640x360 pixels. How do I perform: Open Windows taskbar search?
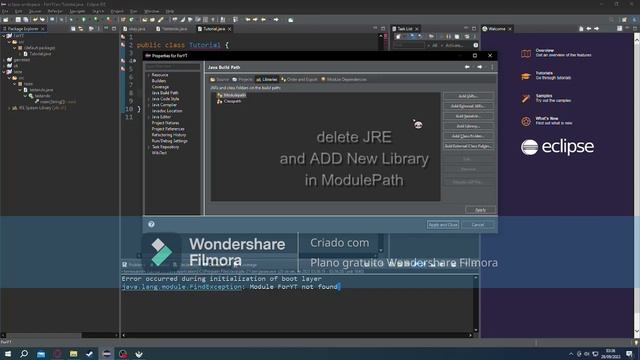click(x=24, y=353)
